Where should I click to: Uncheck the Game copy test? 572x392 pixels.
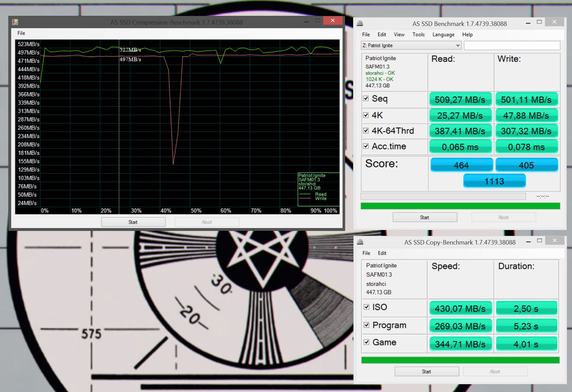click(367, 342)
